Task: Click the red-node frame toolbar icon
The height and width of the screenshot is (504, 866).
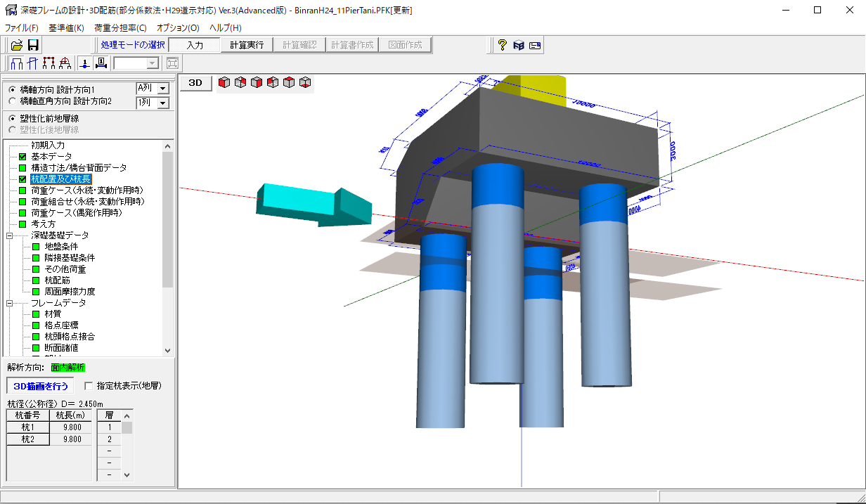Action: click(x=49, y=63)
